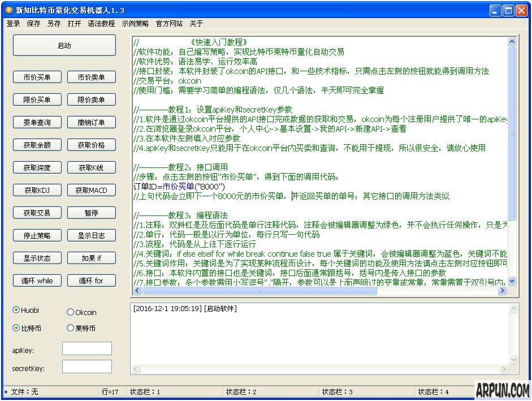532x401 pixels.
Task: Click 获取K线 to fetch candlestick data
Action: point(91,167)
